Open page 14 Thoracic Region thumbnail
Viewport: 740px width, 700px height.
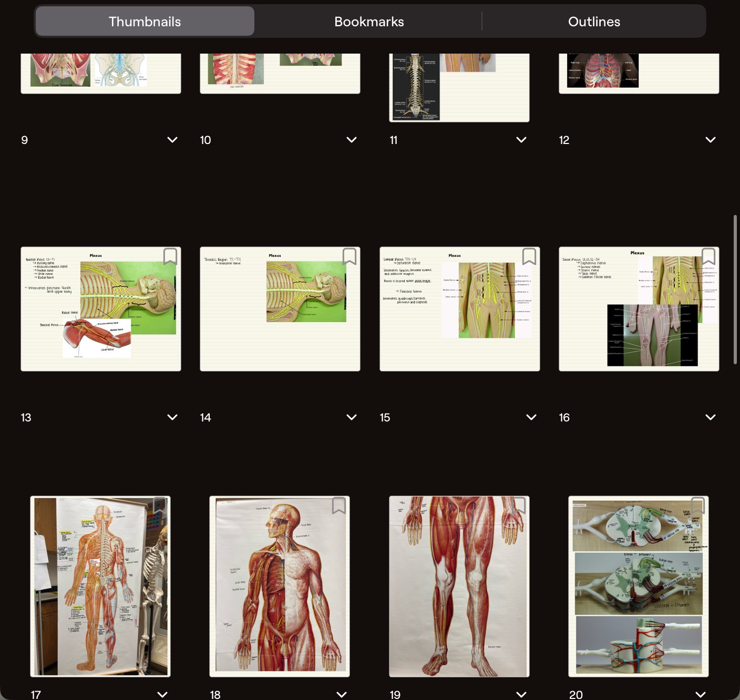click(280, 309)
